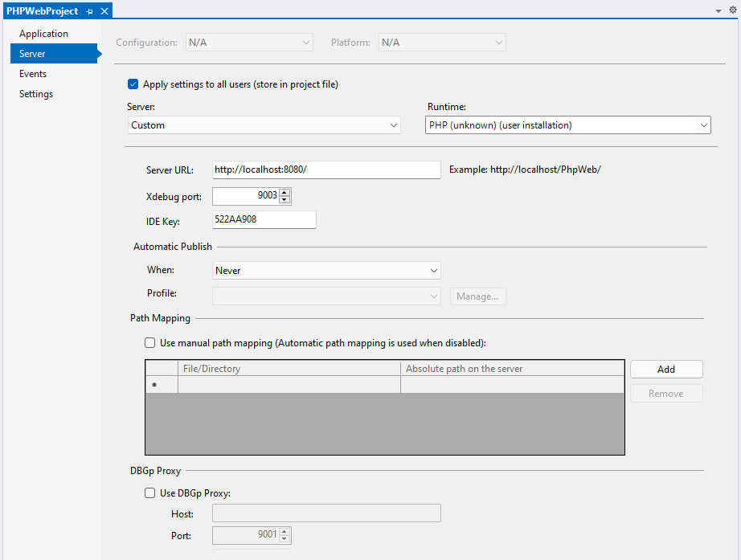Go to the Events page
The height and width of the screenshot is (560, 741).
click(33, 74)
